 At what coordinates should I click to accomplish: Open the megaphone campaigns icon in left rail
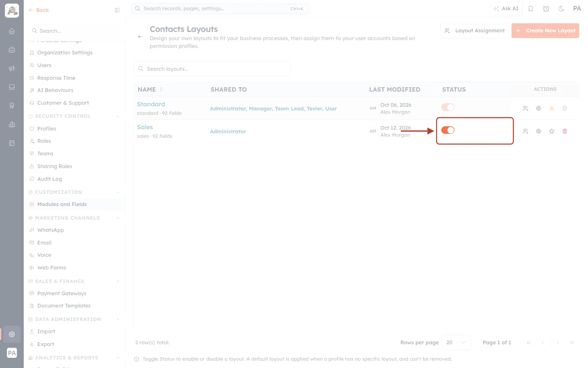click(x=12, y=68)
